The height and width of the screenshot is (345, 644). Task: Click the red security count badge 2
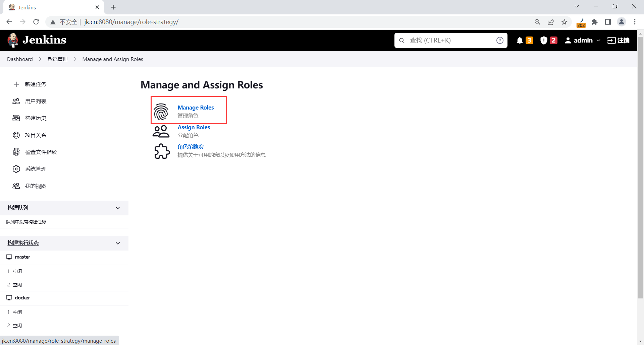pyautogui.click(x=553, y=41)
